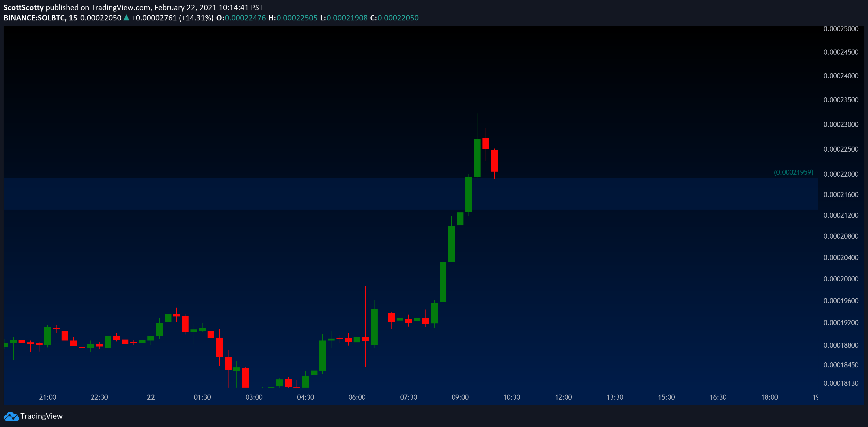868x427 pixels.
Task: Click the 0.00019200 price axis label
Action: [x=841, y=323]
